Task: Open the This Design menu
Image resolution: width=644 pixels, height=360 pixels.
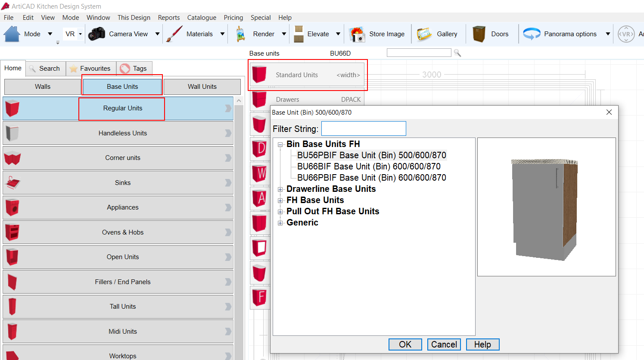Action: (x=134, y=18)
